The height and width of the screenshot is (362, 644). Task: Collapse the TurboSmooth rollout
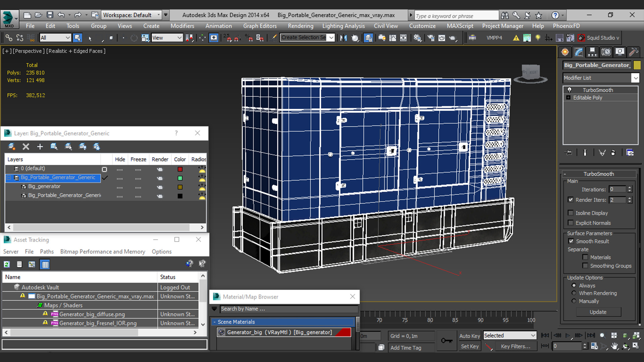[x=599, y=174]
